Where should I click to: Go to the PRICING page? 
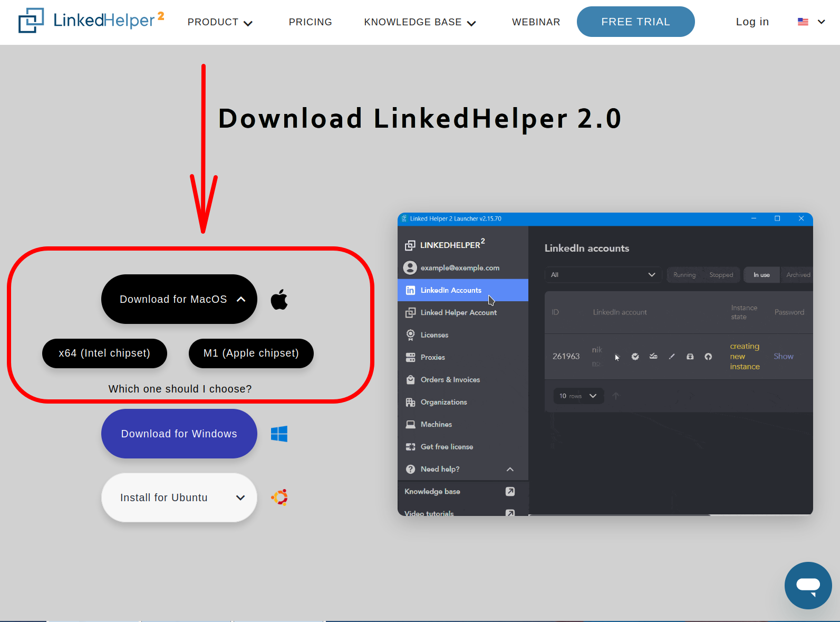coord(310,22)
